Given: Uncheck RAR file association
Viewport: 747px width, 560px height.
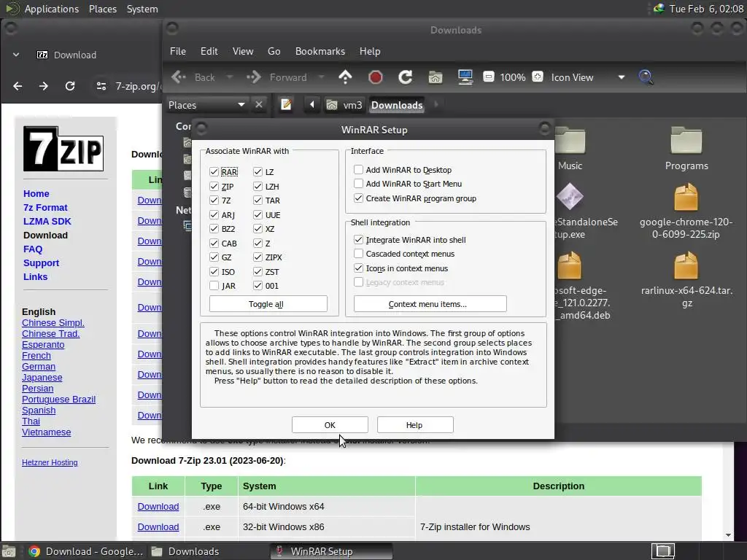Looking at the screenshot, I should click(214, 172).
